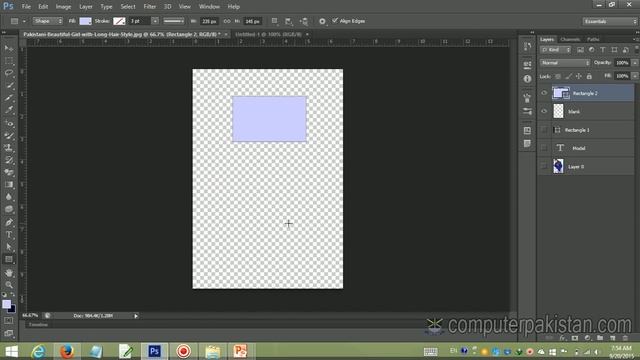Toggle the Align Edges checkbox

[x=335, y=20]
